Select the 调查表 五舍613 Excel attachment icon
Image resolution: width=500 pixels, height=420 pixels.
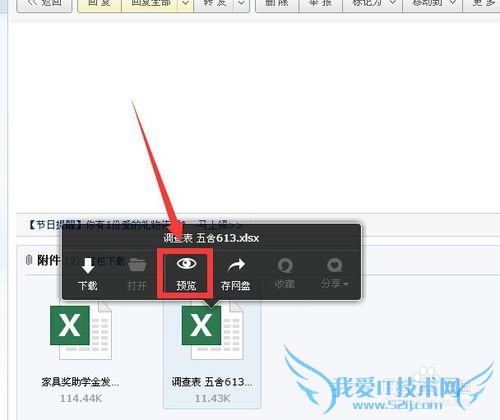pyautogui.click(x=213, y=330)
